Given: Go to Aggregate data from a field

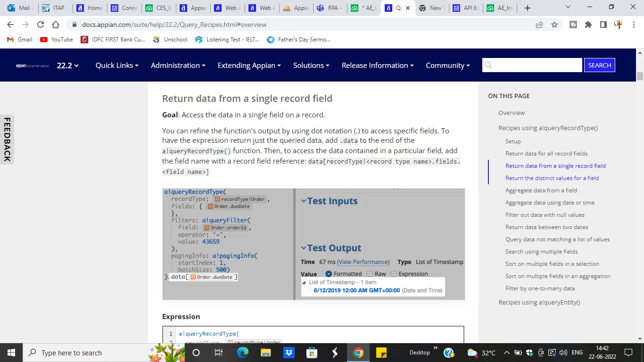Looking at the screenshot, I should [541, 190].
